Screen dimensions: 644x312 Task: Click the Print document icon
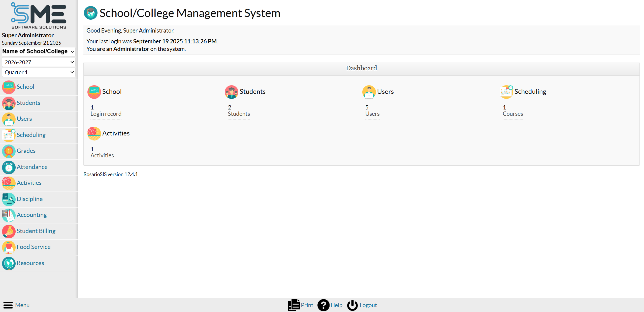tap(294, 305)
